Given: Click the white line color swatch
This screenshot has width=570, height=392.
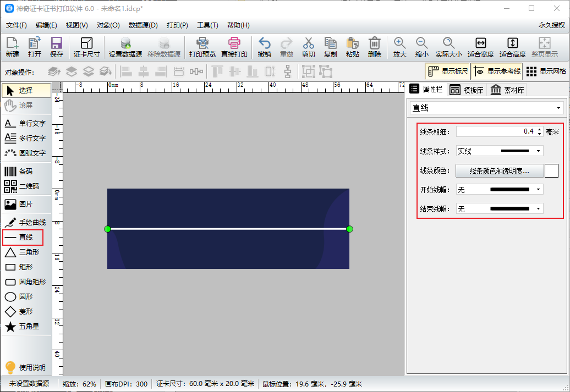Looking at the screenshot, I should [x=551, y=171].
